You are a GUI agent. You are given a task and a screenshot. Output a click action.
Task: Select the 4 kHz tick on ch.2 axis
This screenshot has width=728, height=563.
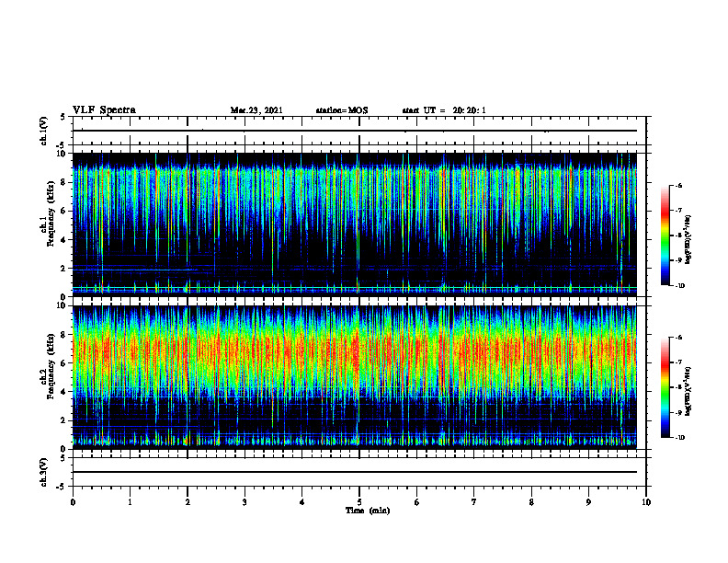coord(64,392)
